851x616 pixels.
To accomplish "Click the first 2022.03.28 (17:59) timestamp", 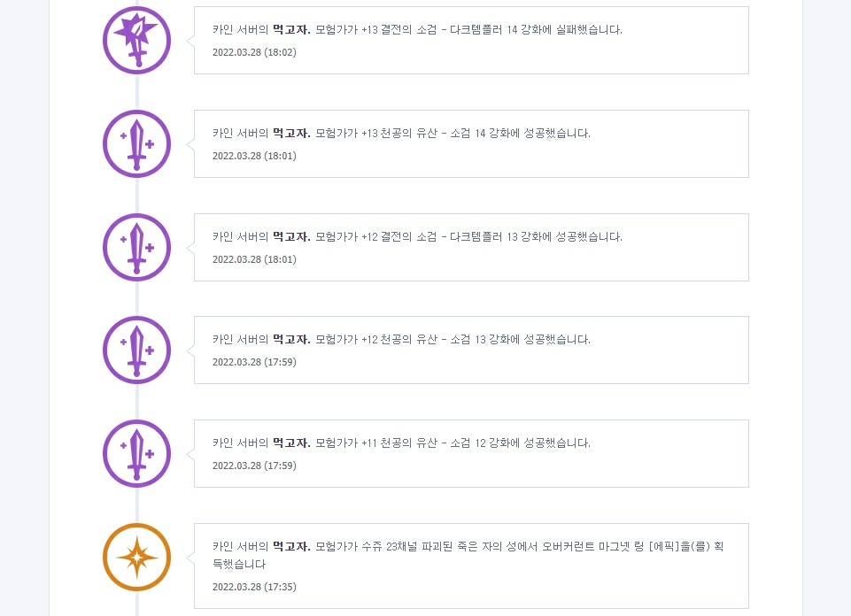I will (254, 362).
